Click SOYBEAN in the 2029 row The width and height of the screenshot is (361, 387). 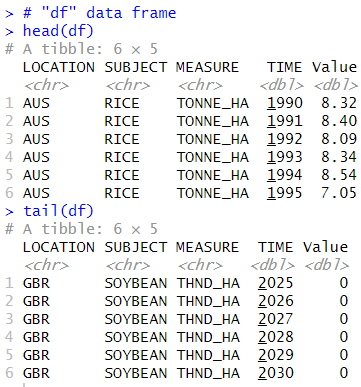pyautogui.click(x=136, y=355)
